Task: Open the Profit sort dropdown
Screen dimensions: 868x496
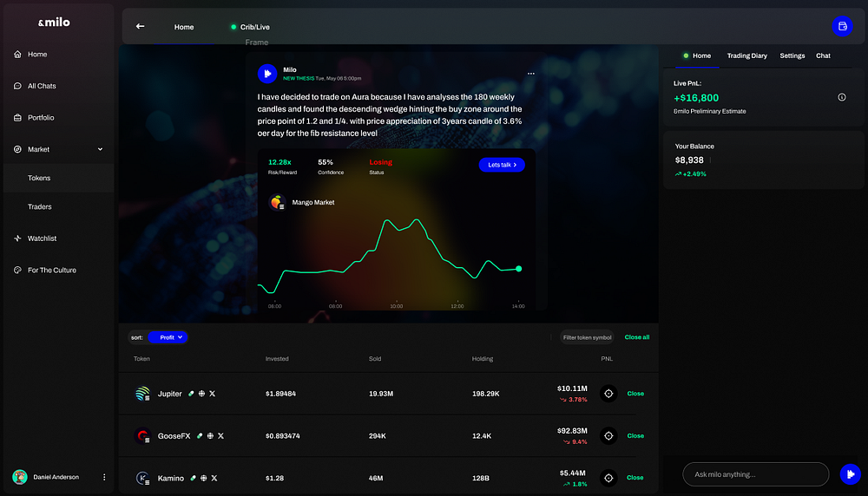Action: point(168,337)
